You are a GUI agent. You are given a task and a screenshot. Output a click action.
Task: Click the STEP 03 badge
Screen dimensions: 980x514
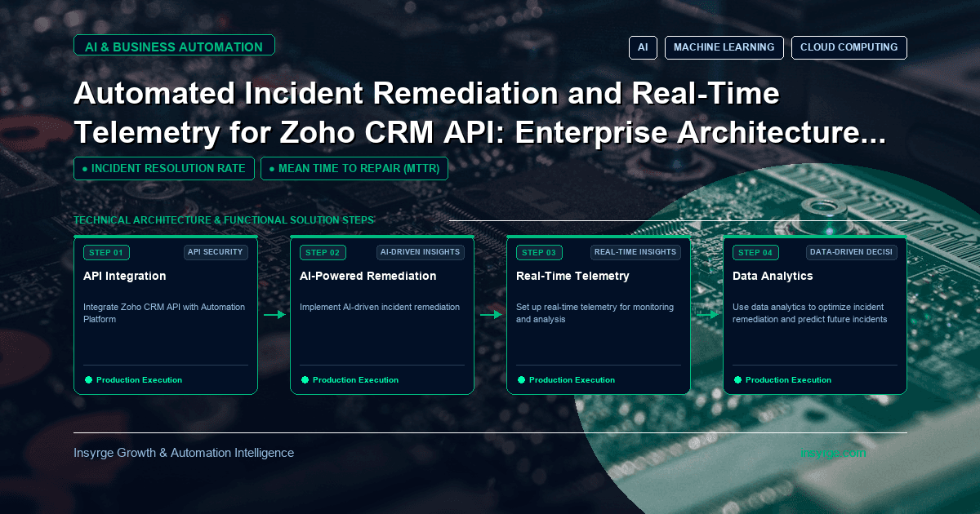click(539, 253)
